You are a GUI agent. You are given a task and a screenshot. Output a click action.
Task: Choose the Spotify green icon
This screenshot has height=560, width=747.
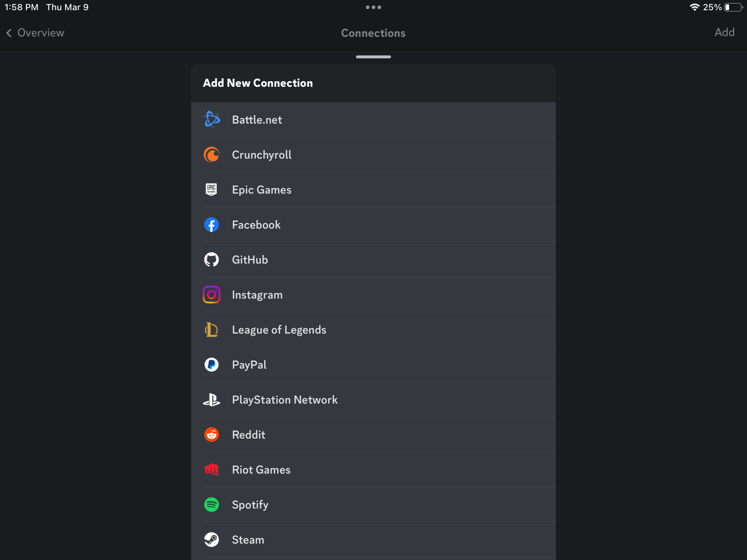pyautogui.click(x=212, y=505)
